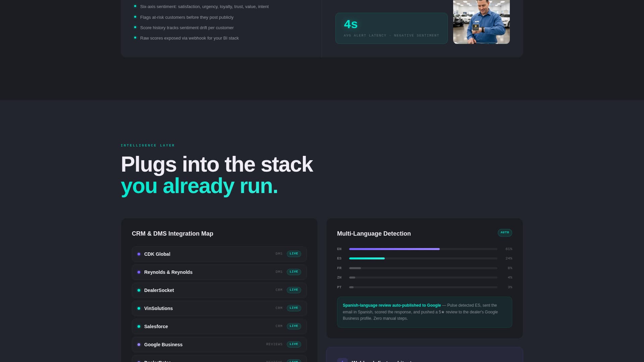Click the 4% value for ZH

[510, 278]
